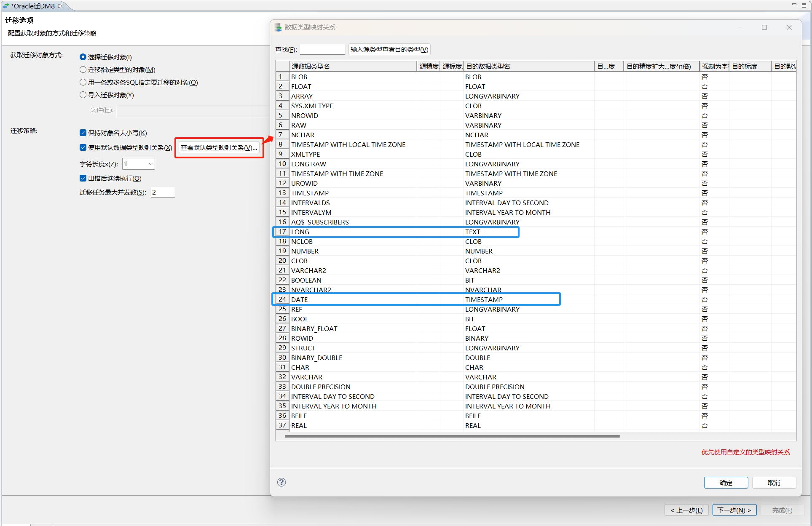Maximize the editor view panel
The image size is (812, 526).
pos(804,5)
